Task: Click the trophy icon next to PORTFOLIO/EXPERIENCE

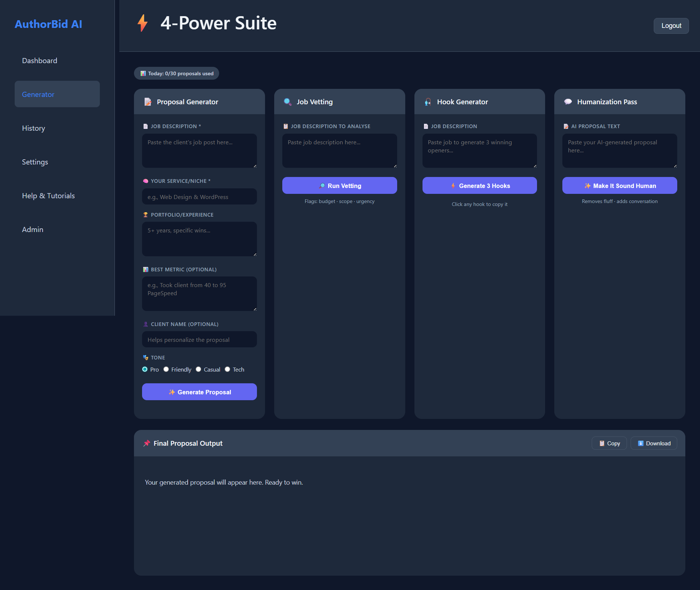Action: pos(146,215)
